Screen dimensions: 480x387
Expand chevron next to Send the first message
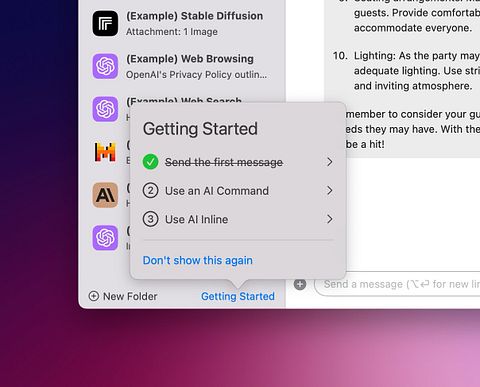[330, 162]
